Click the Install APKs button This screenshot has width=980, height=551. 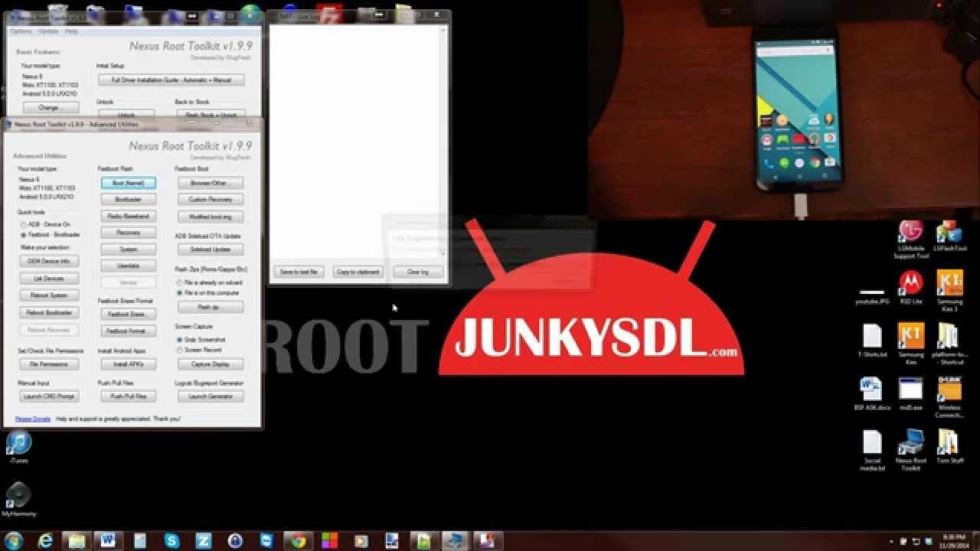point(129,364)
